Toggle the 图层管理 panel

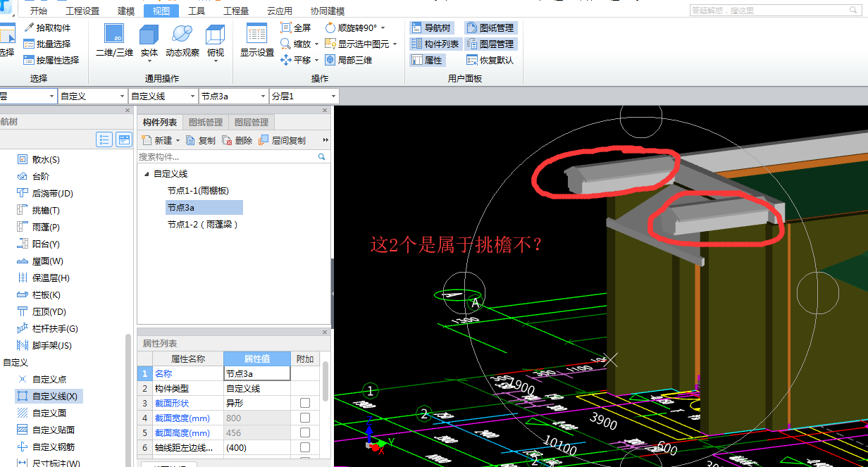click(490, 44)
